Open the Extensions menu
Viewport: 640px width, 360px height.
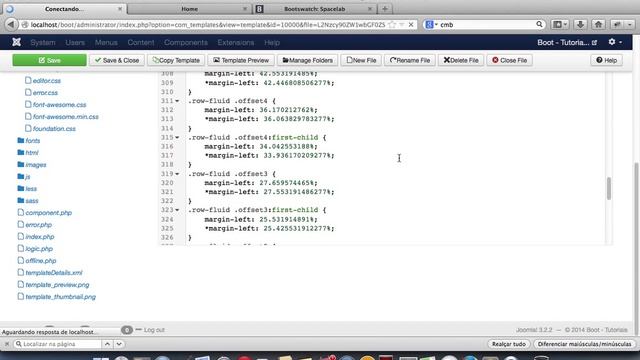pos(236,42)
